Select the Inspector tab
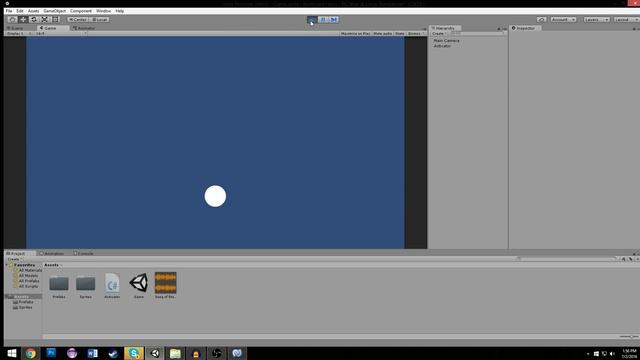The height and width of the screenshot is (360, 640). tap(525, 28)
